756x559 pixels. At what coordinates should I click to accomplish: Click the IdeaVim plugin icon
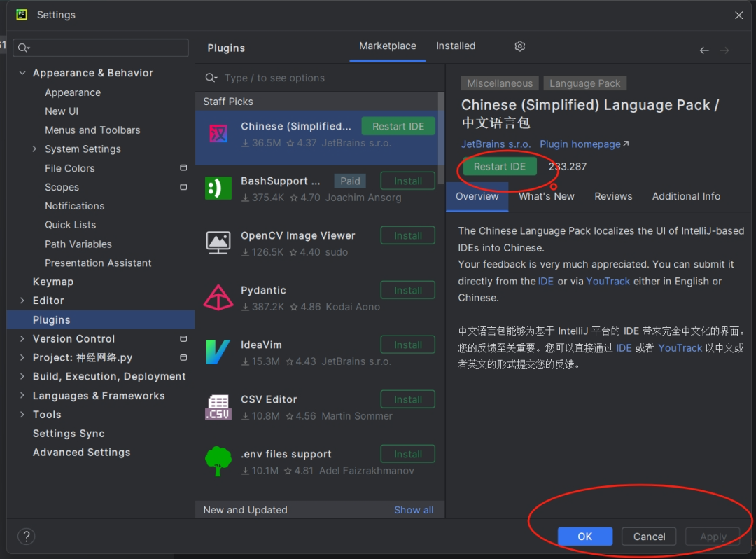(x=218, y=352)
